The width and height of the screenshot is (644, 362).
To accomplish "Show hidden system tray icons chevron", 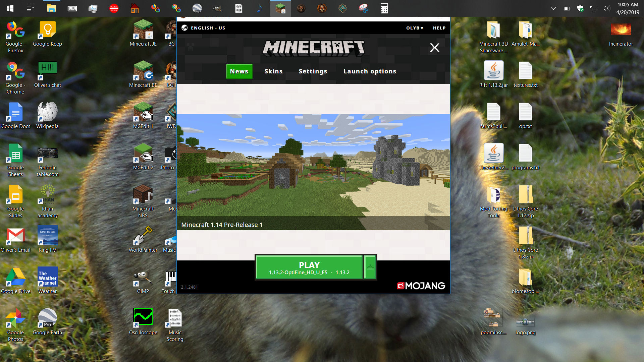I will coord(553,8).
